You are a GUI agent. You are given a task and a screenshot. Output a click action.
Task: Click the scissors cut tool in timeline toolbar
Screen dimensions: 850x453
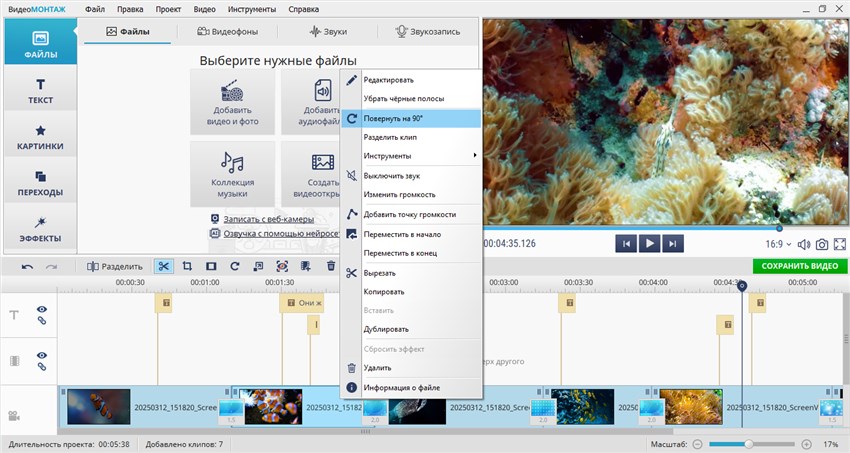click(x=163, y=267)
